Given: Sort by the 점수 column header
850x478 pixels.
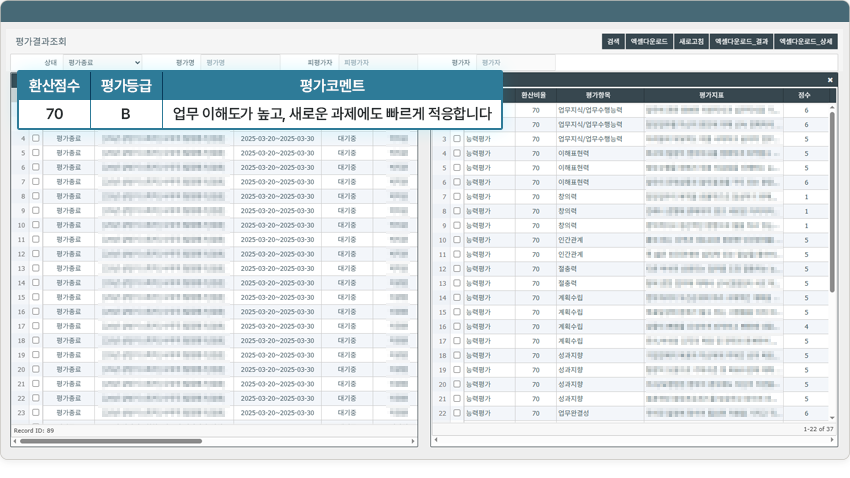Looking at the screenshot, I should click(805, 94).
